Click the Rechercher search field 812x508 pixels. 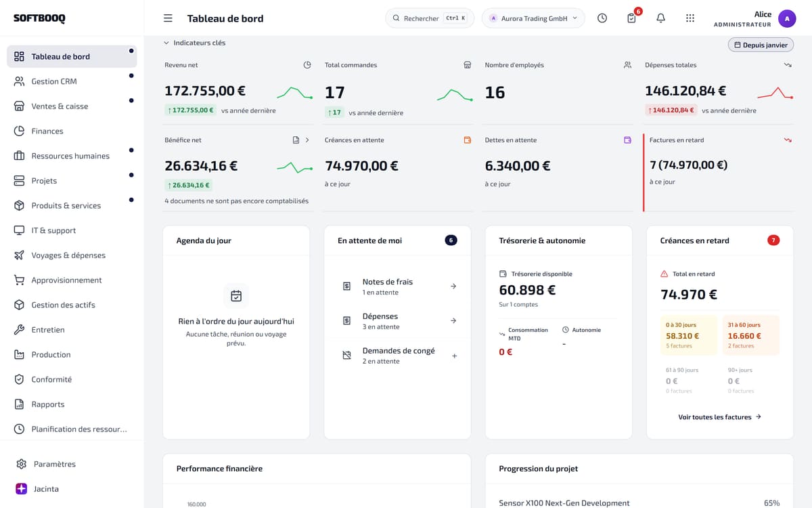[x=430, y=18]
